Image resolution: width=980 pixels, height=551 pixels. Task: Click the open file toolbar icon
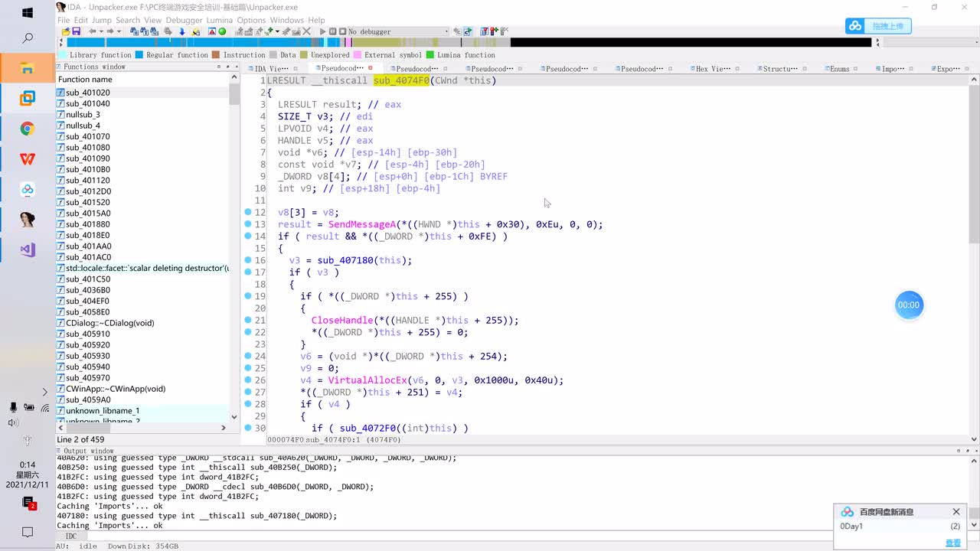[66, 31]
